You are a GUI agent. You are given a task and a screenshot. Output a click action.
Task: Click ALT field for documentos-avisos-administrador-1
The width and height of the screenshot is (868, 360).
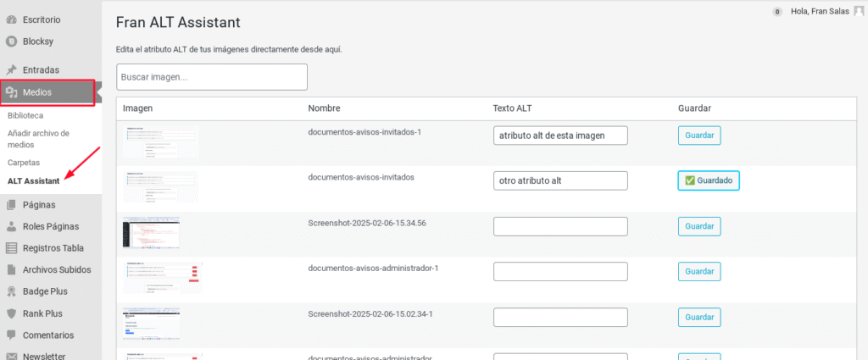(560, 272)
